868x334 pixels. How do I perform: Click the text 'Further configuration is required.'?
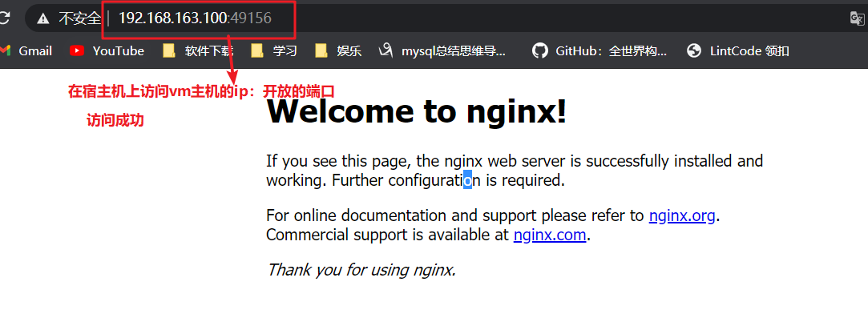448,181
